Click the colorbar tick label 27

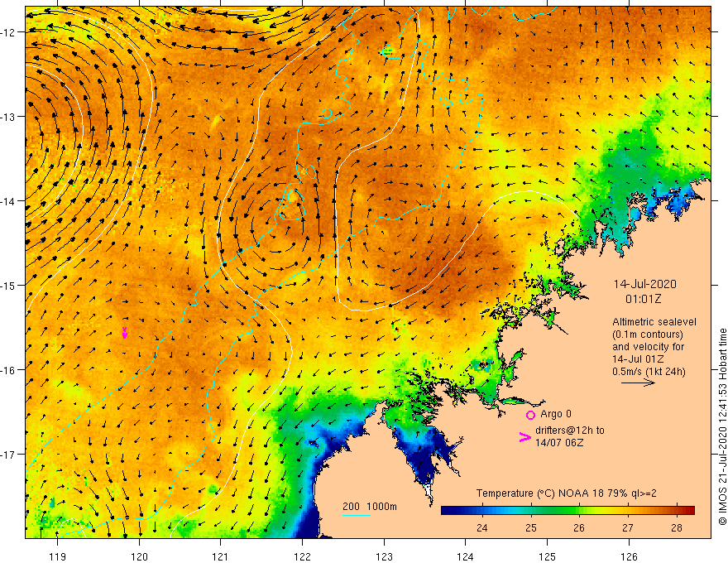(x=628, y=527)
